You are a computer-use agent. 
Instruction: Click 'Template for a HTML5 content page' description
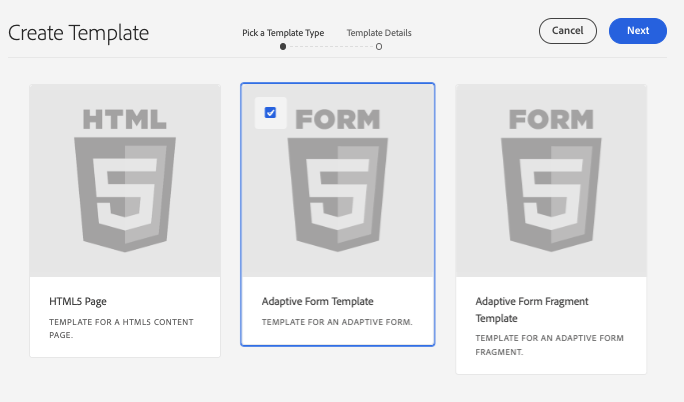(x=121, y=328)
